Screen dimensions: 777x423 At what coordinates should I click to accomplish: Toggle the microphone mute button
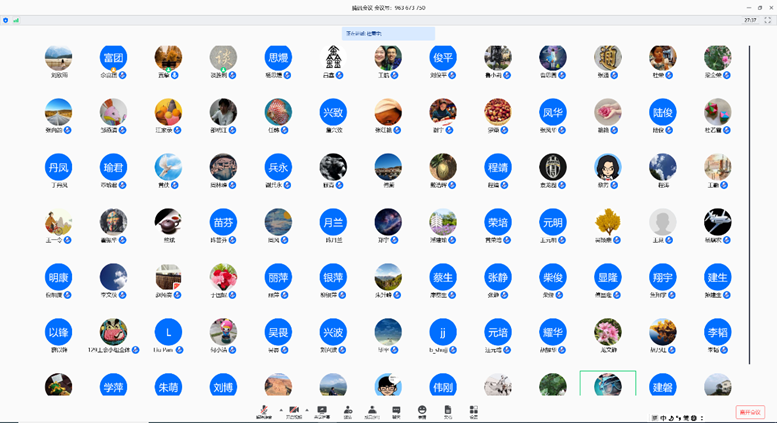coord(264,410)
